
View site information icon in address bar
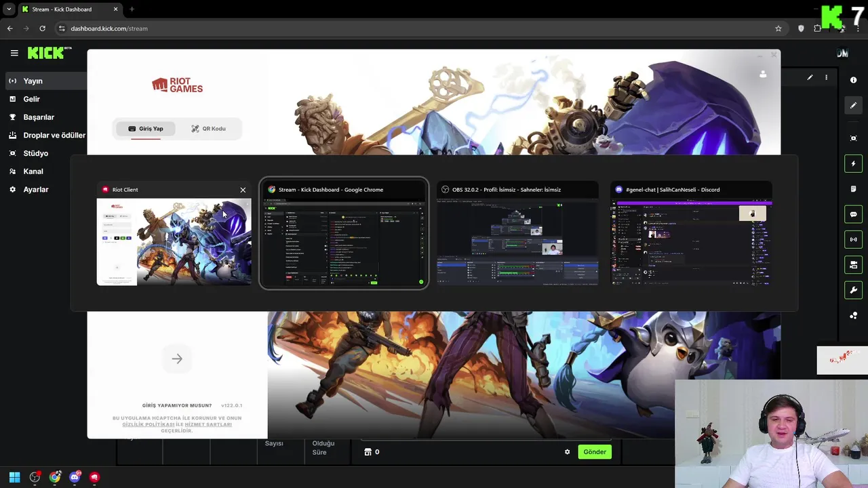pos(62,28)
